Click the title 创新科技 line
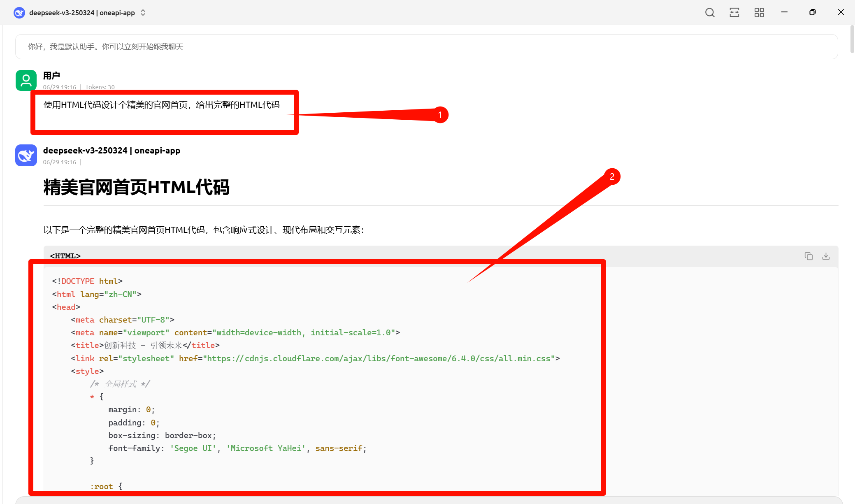855x504 pixels. (x=145, y=346)
